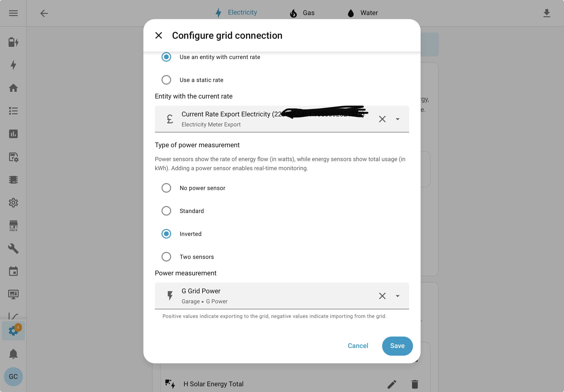Open the HACS sidebar icon

pos(13,225)
